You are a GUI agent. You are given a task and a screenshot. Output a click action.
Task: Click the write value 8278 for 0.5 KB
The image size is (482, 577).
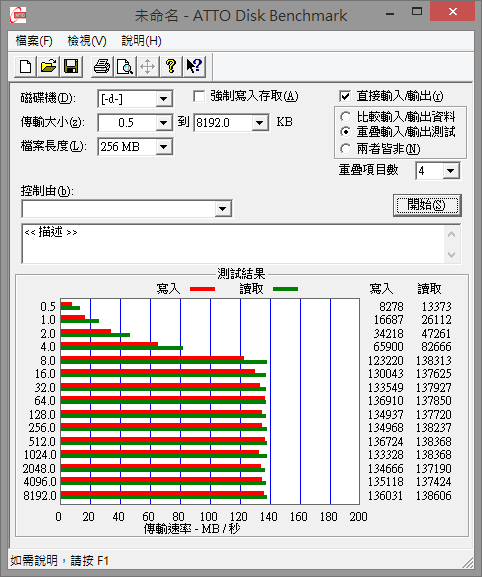pos(391,307)
